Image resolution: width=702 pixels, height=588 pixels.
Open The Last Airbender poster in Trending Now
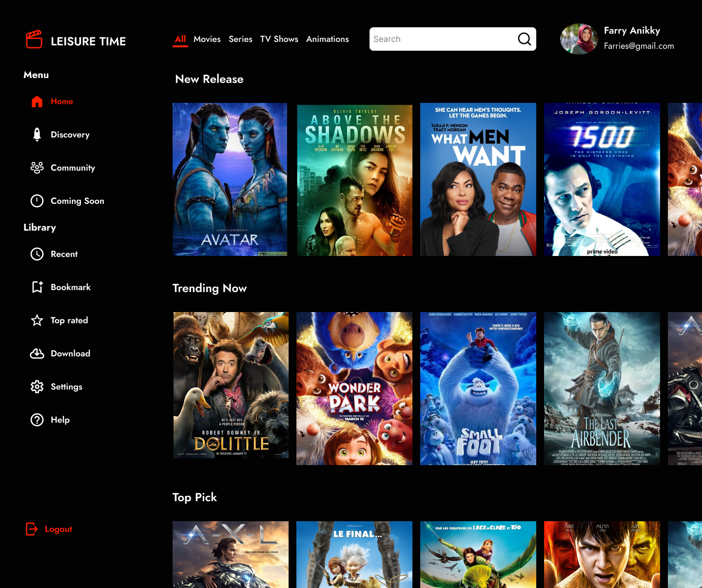click(x=602, y=389)
